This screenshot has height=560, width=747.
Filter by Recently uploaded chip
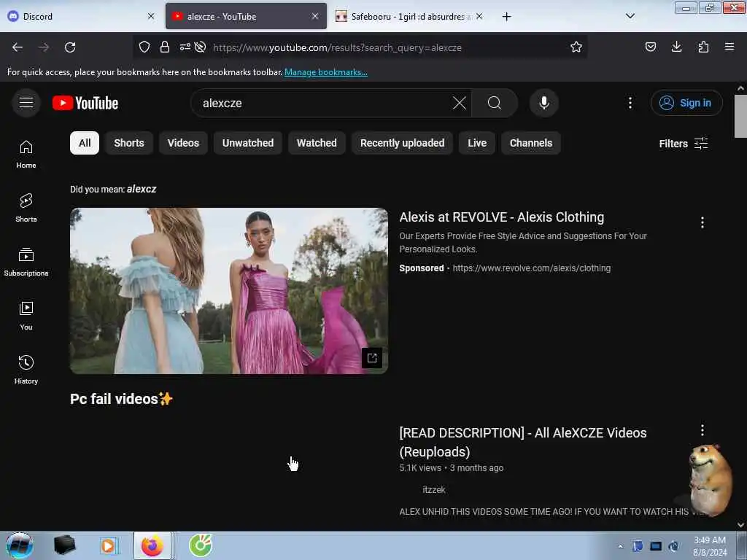click(x=403, y=143)
